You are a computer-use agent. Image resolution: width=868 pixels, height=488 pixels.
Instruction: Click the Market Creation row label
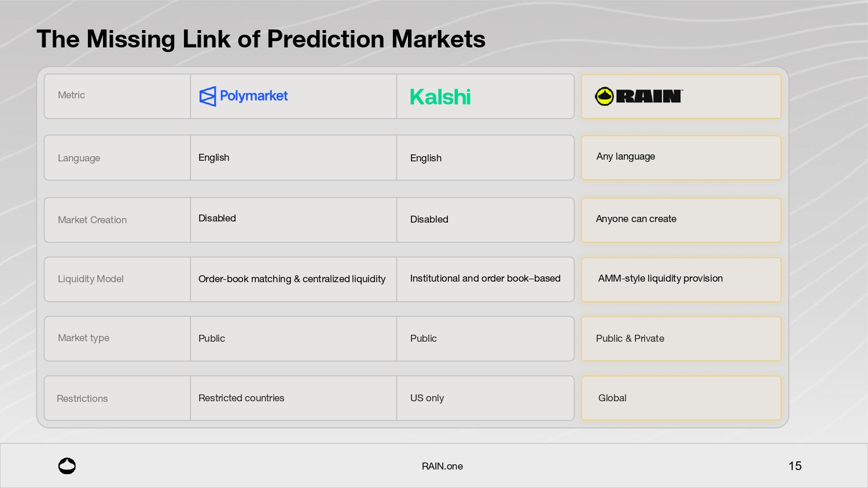[92, 220]
